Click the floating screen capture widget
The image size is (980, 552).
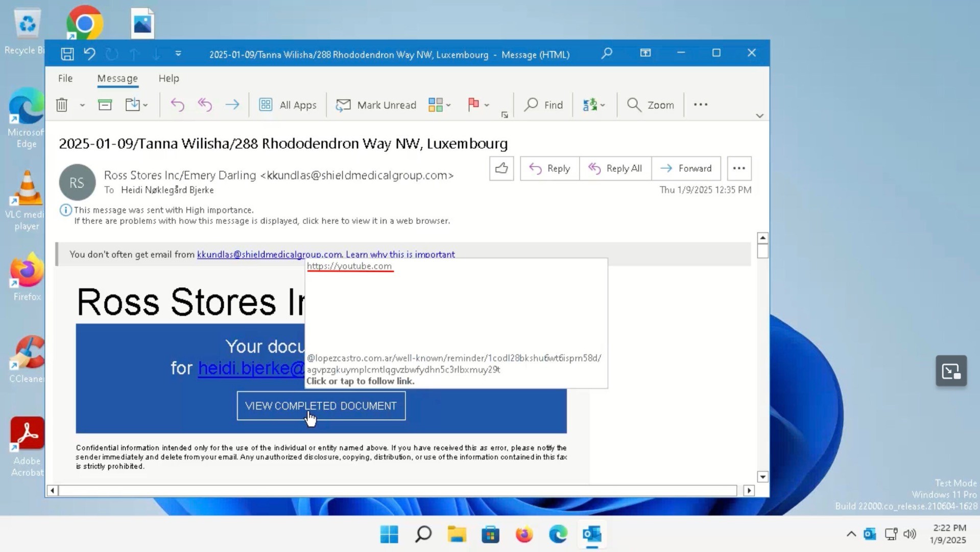[951, 371]
